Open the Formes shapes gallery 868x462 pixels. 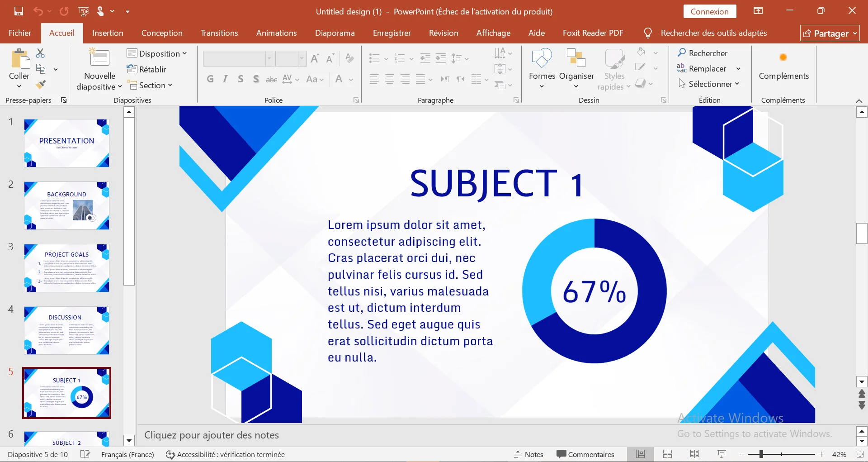point(542,68)
